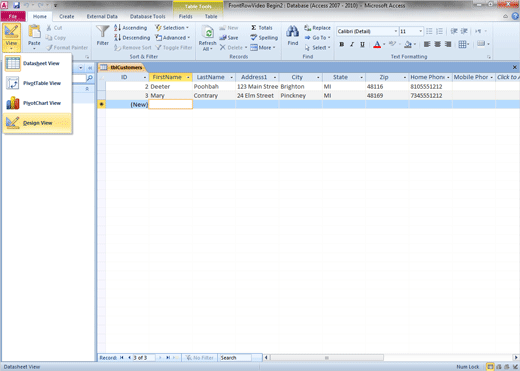Click the Replace command
The height and width of the screenshot is (371, 520).
click(x=317, y=28)
